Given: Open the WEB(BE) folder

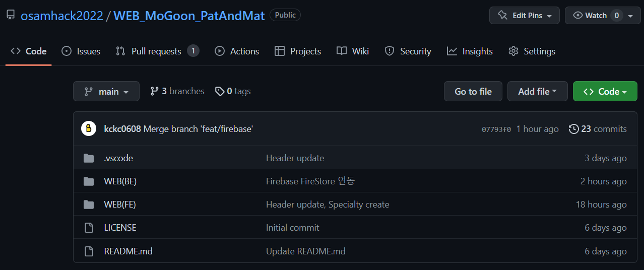Looking at the screenshot, I should click(120, 181).
